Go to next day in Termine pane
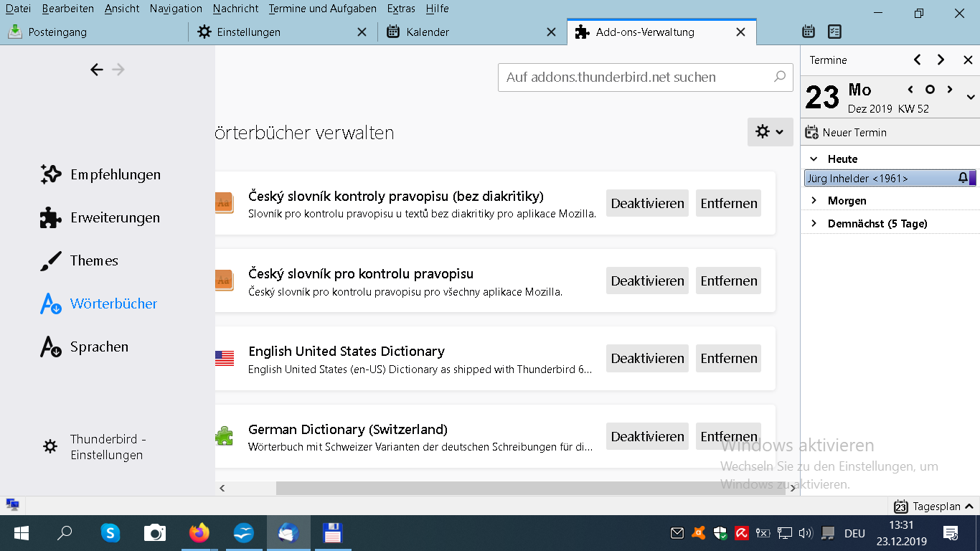Screen dimensions: 980x551 coord(950,90)
